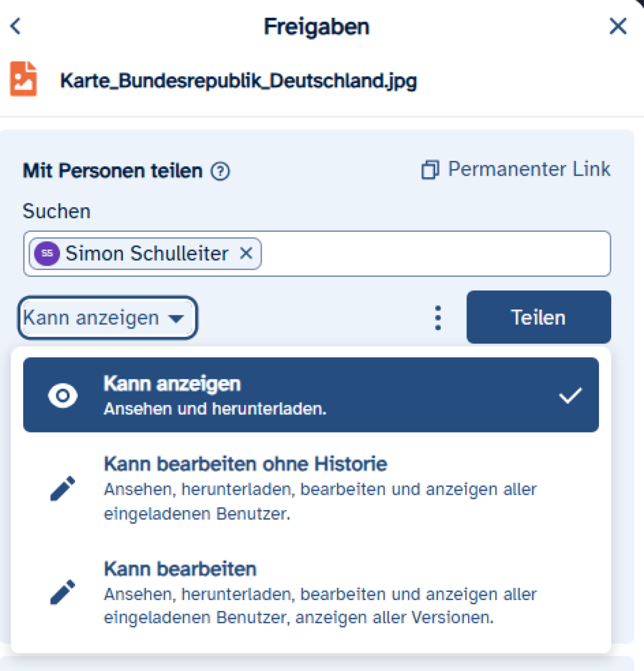Click the orange image file icon
644x671 pixels.
[24, 79]
